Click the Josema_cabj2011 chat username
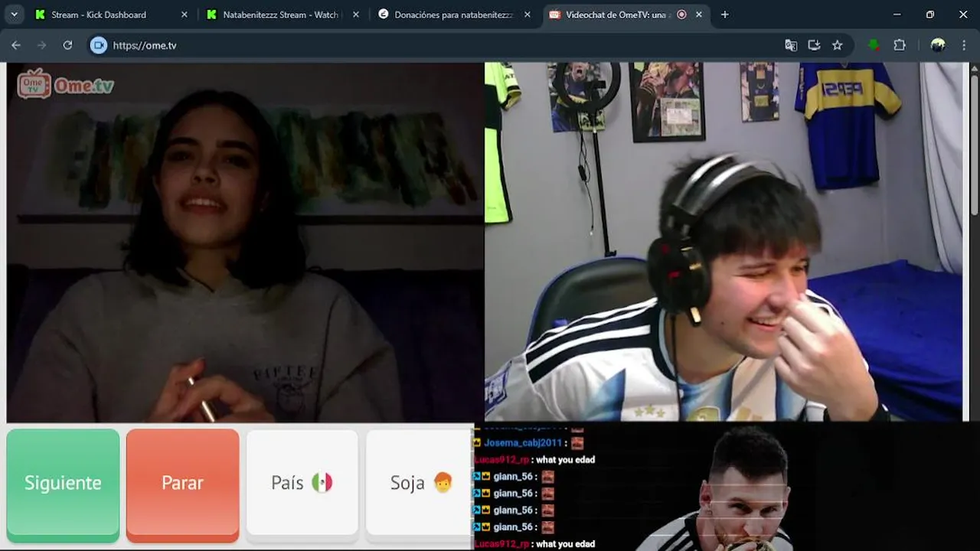This screenshot has height=551, width=980. (524, 442)
